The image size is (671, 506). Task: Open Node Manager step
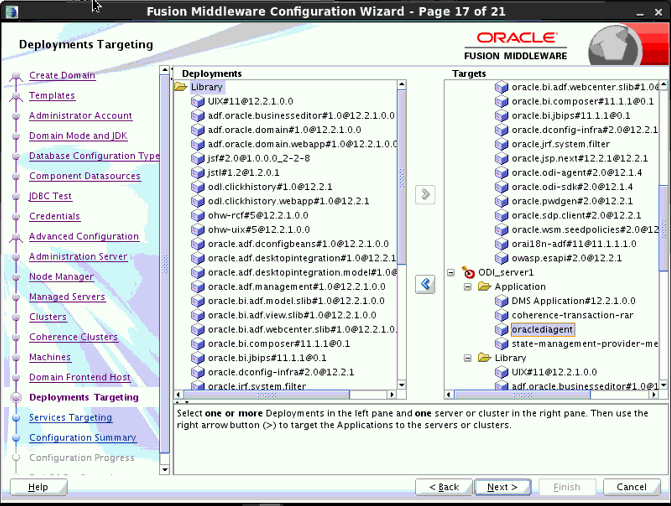(61, 277)
